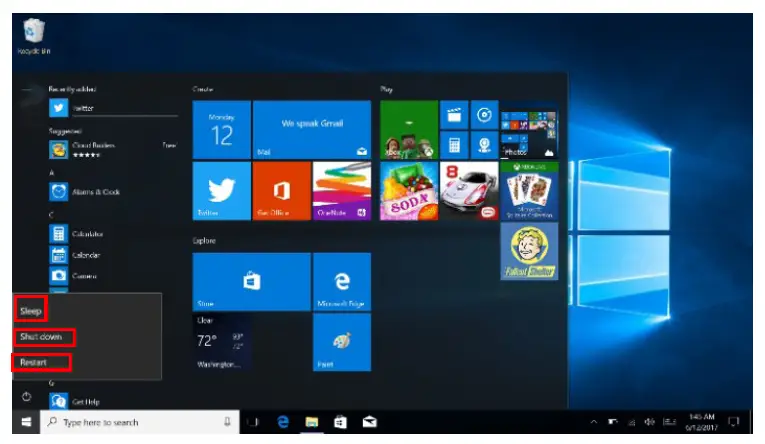
Task: Open the OneNote tile
Action: click(x=342, y=191)
